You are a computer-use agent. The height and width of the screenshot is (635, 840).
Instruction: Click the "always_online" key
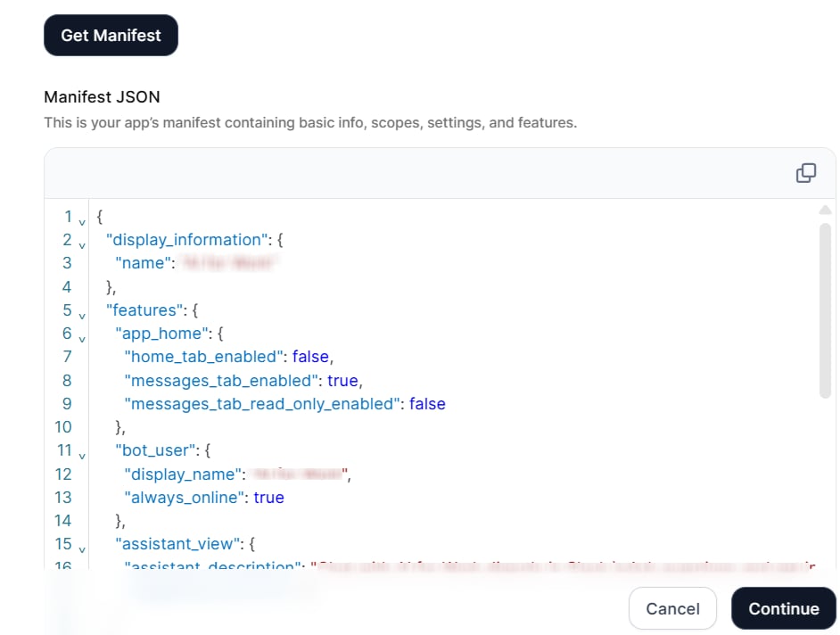click(185, 498)
